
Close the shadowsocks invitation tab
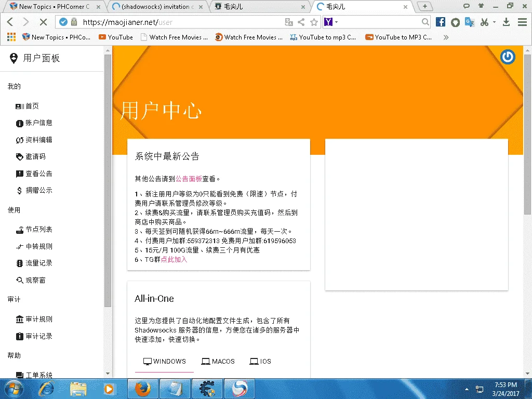[x=201, y=7]
